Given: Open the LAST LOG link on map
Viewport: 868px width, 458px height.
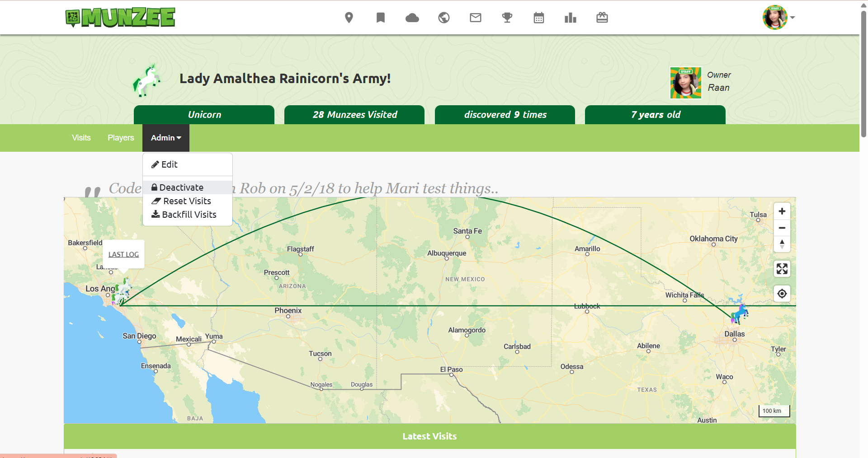Looking at the screenshot, I should point(123,254).
